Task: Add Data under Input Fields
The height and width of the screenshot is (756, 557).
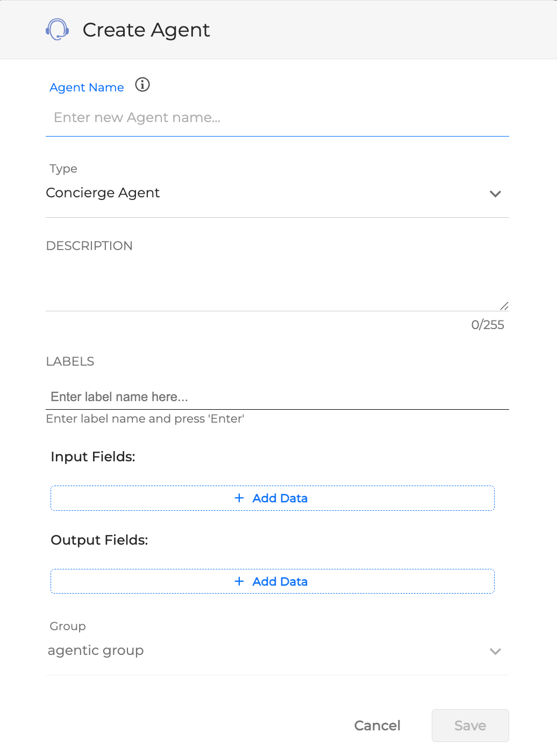Action: tap(272, 498)
